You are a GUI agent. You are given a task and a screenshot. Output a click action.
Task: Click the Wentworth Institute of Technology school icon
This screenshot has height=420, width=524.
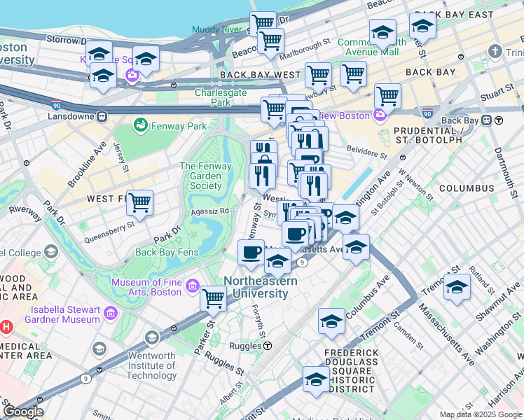pos(152,338)
